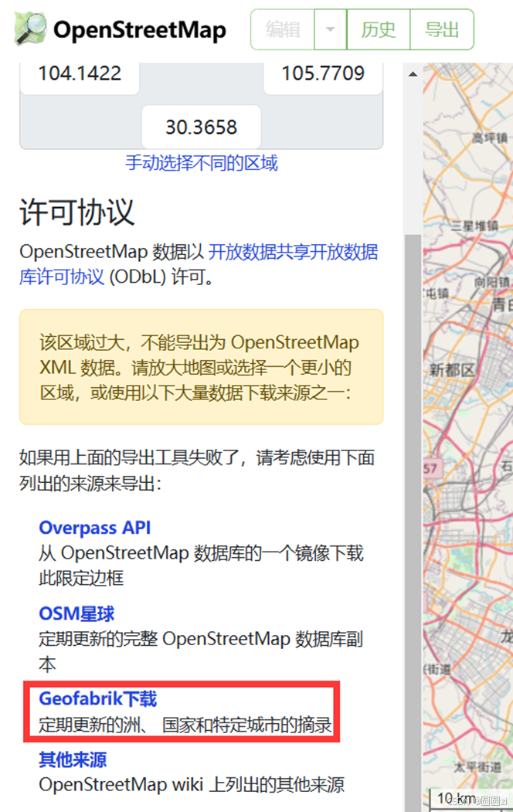Click 手动选择不同的区域 link
The image size is (513, 812).
(202, 163)
